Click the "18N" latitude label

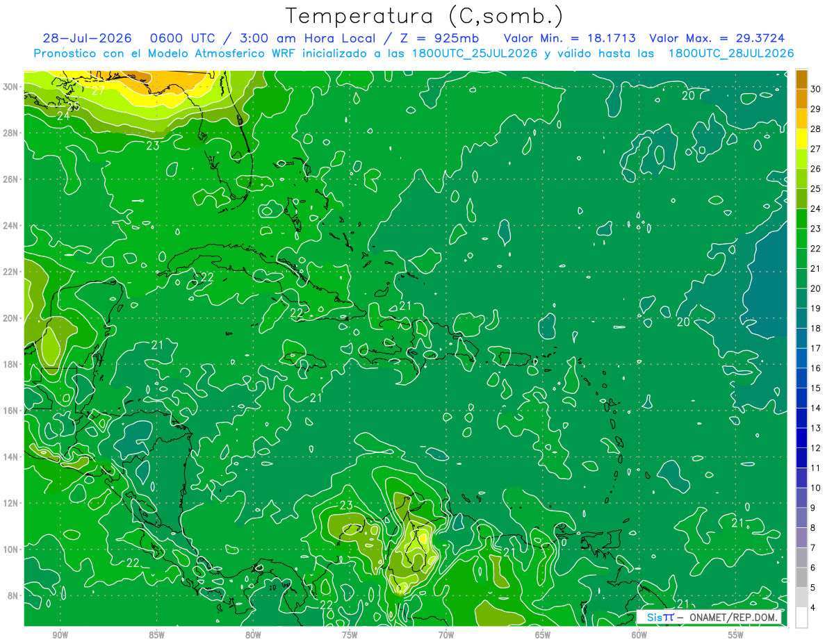pyautogui.click(x=11, y=364)
